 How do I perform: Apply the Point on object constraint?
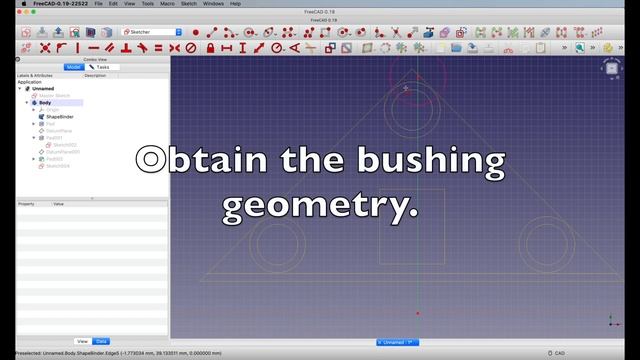tap(61, 48)
